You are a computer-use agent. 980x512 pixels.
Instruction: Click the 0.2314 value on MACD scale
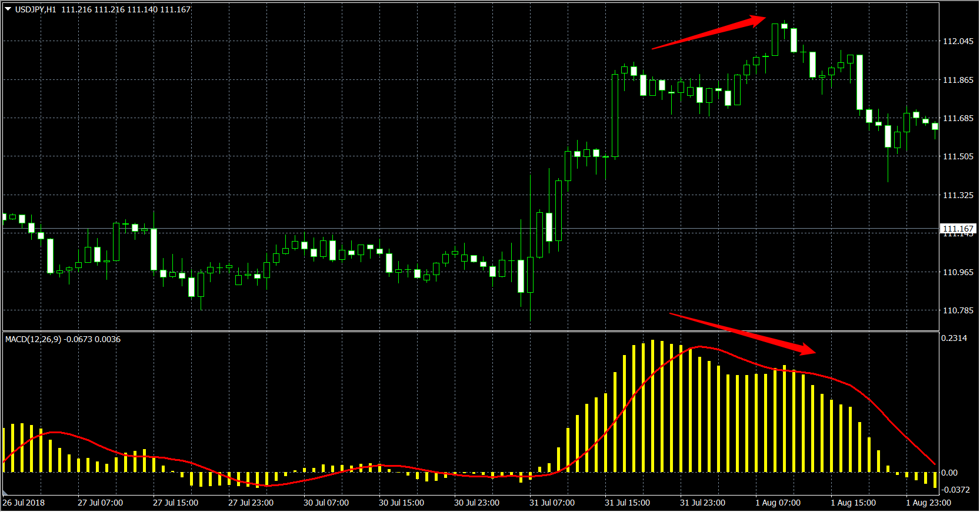tap(954, 338)
